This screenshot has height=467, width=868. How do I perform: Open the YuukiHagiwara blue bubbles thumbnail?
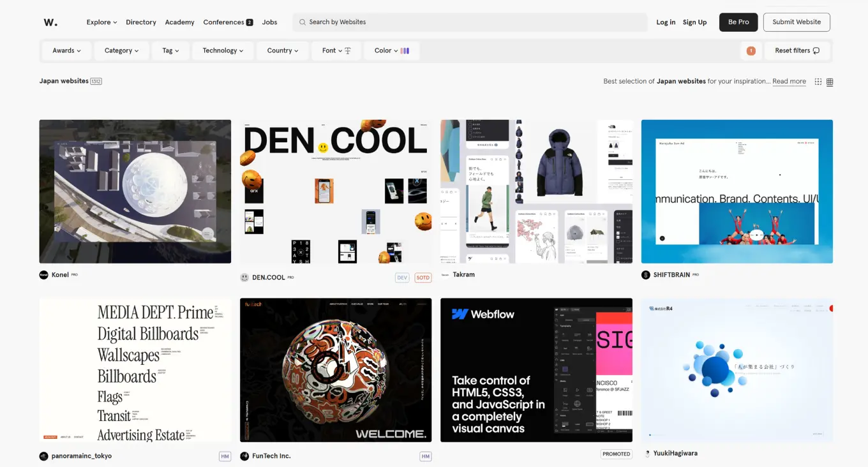pos(737,370)
